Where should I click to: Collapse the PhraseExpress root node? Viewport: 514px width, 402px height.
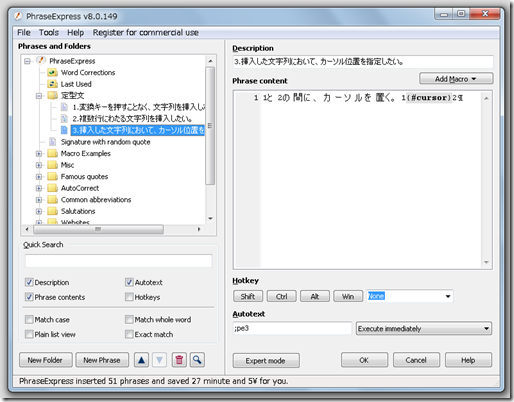(27, 61)
